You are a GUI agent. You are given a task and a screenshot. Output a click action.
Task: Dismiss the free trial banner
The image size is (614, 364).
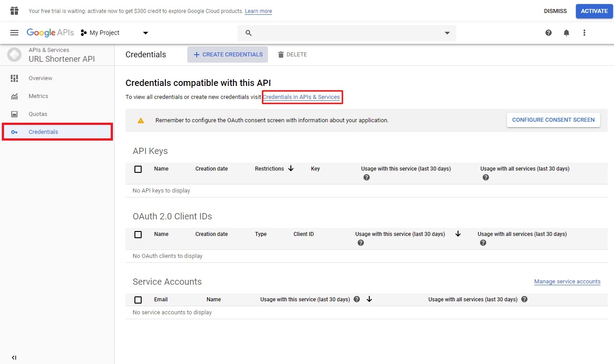[x=555, y=11]
